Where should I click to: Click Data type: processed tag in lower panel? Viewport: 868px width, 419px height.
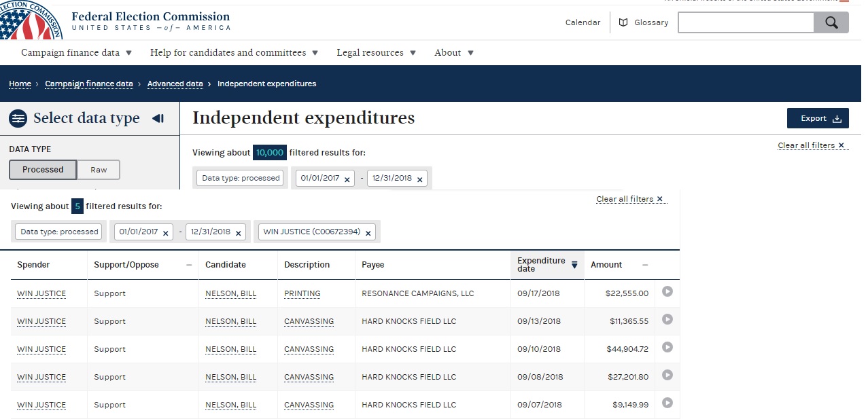point(60,232)
